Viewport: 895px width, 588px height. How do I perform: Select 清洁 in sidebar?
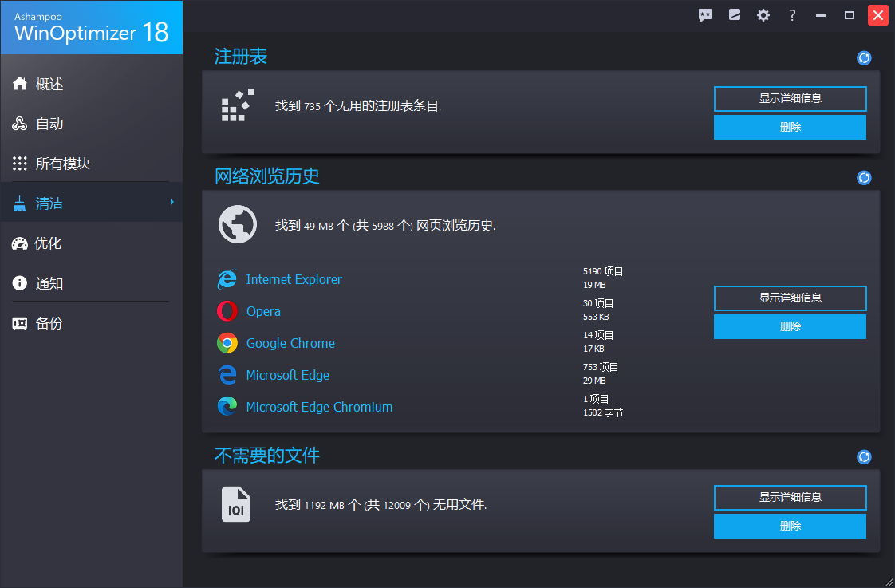click(x=91, y=203)
